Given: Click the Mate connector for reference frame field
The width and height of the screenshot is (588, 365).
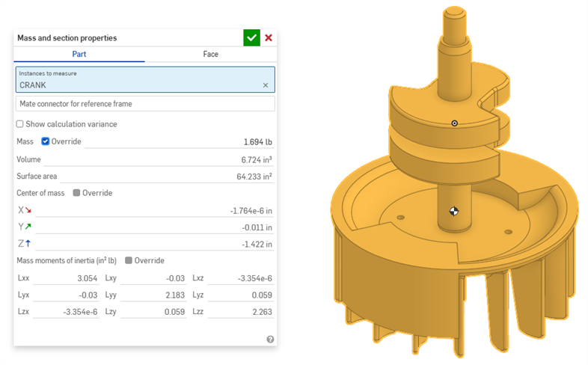Looking at the screenshot, I should [145, 103].
